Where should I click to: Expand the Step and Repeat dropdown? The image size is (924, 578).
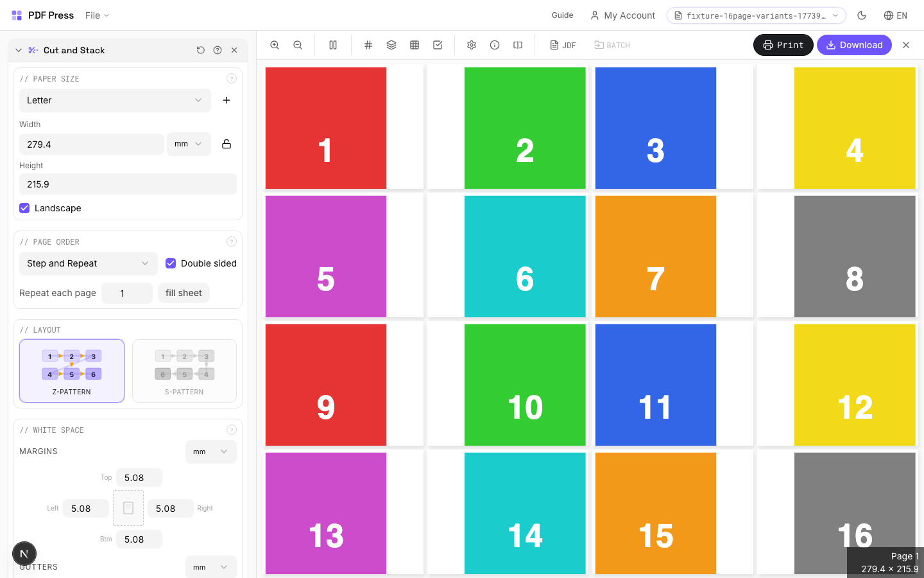click(x=88, y=263)
